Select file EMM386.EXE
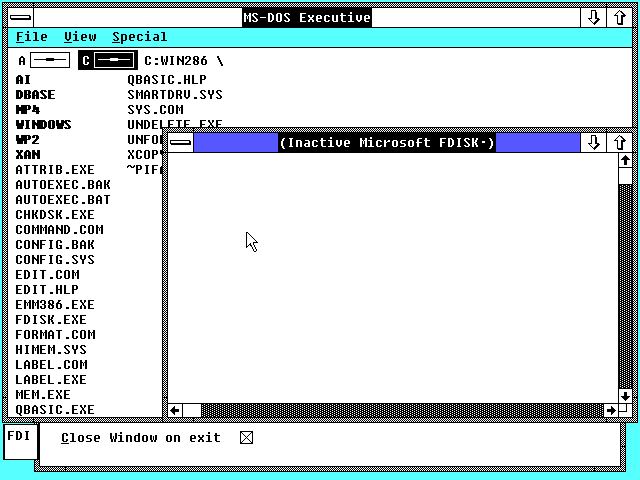Image resolution: width=640 pixels, height=480 pixels. pyautogui.click(x=55, y=304)
